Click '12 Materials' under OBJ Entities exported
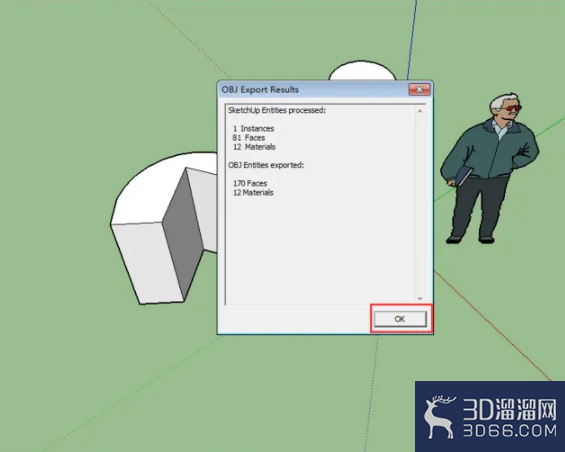 point(253,192)
